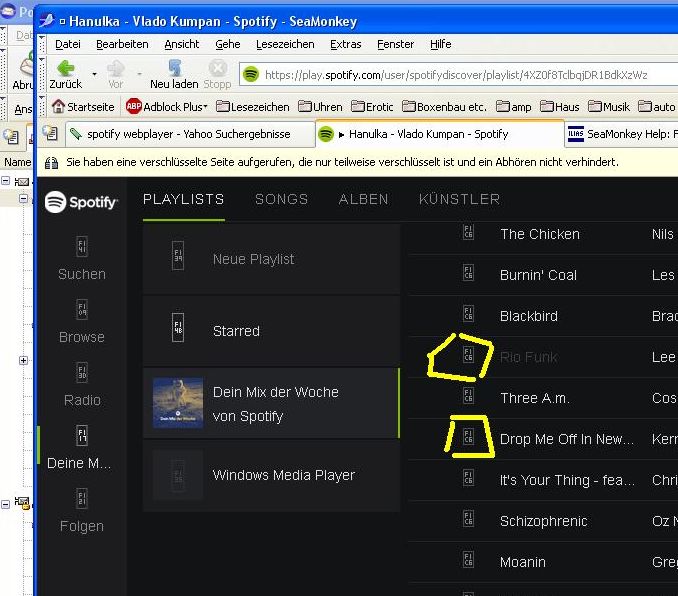Click the icon next to the Rio Funk track

(468, 355)
